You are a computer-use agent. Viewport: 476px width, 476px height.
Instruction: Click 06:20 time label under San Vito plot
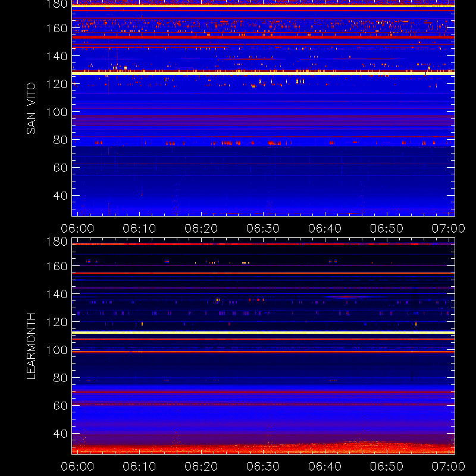(x=201, y=228)
